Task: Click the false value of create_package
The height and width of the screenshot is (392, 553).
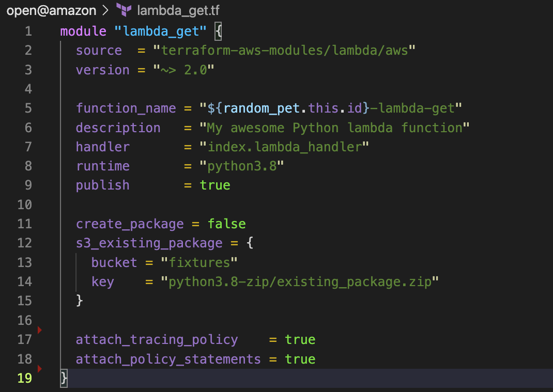Action: pyautogui.click(x=226, y=224)
